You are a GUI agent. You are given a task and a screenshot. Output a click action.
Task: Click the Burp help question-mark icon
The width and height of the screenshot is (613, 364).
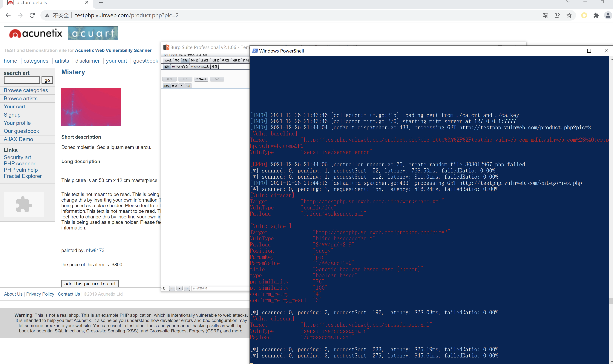[163, 288]
